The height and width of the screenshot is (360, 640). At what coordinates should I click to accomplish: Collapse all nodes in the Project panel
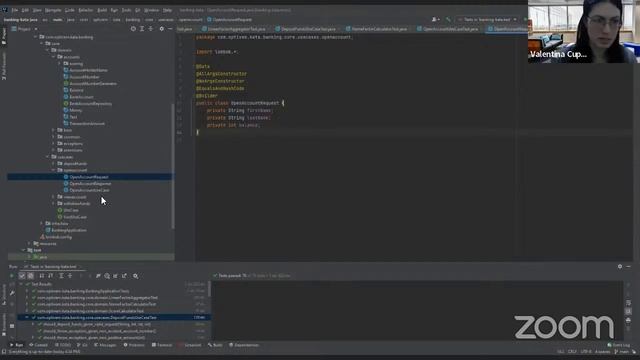click(151, 29)
